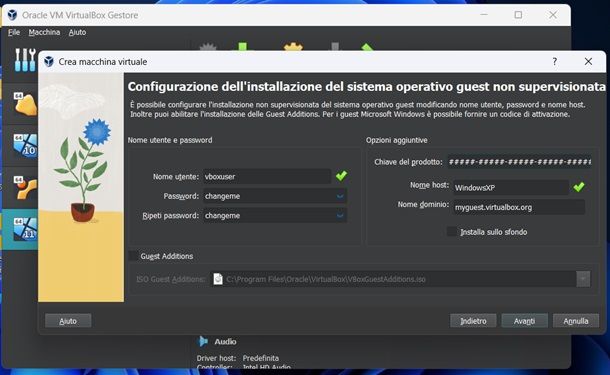Image resolution: width=610 pixels, height=375 pixels.
Task: Click the VirtualBox cube icon in wizard title
Action: (49, 61)
